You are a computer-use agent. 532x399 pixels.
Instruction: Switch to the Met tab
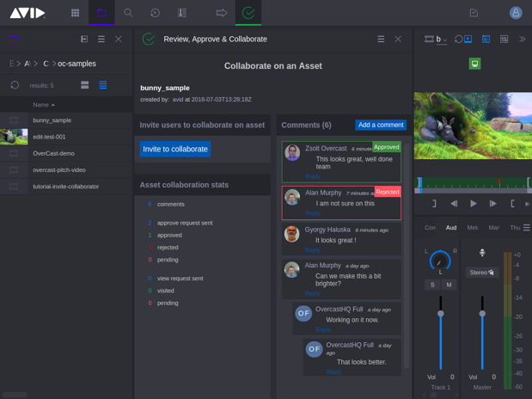tap(473, 228)
